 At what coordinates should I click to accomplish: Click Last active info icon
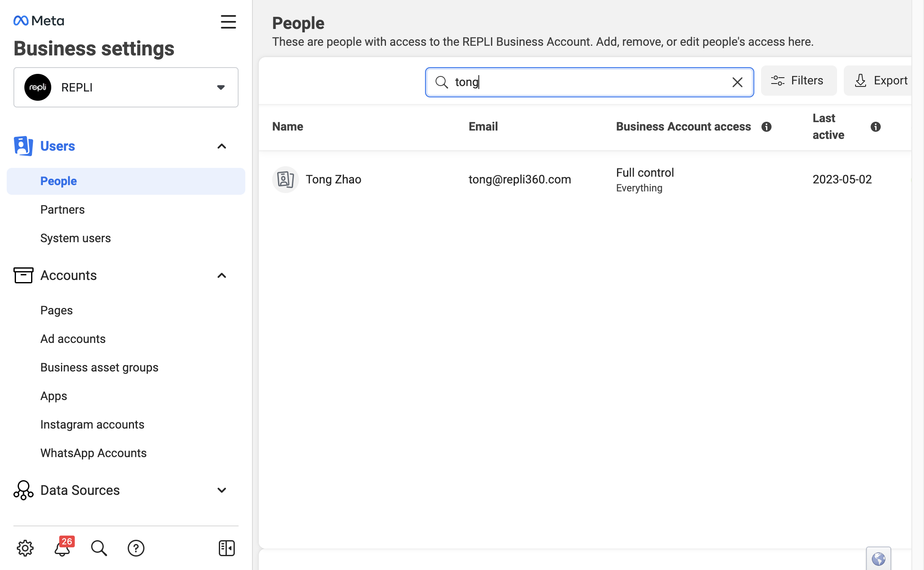(876, 127)
